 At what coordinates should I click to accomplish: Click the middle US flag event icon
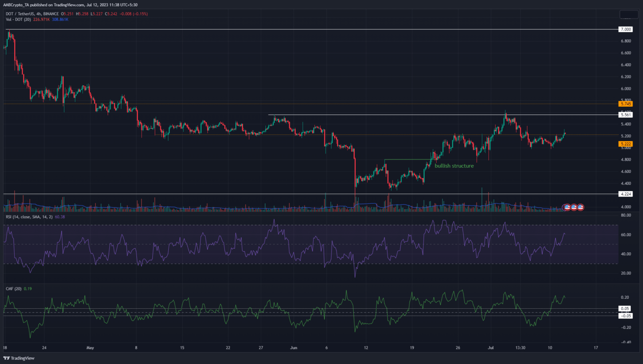pyautogui.click(x=574, y=207)
